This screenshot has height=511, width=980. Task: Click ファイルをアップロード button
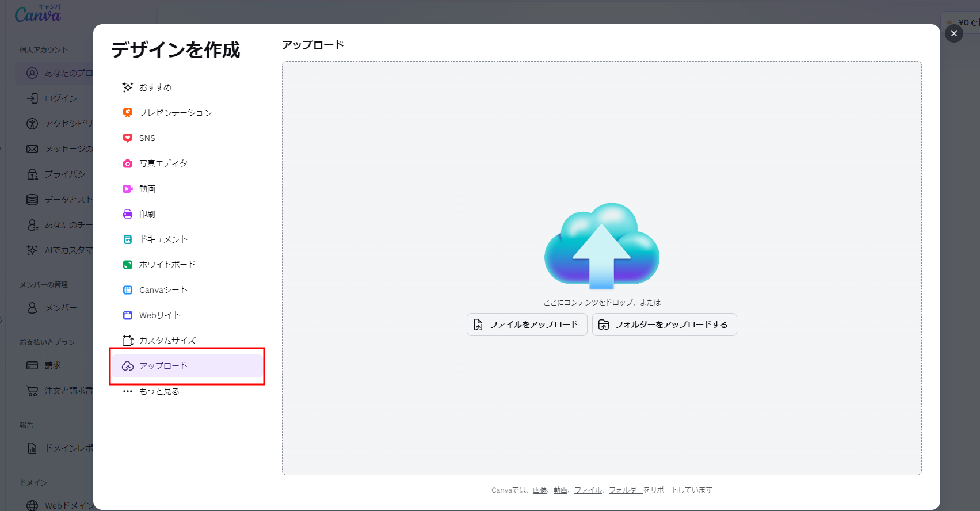click(x=527, y=325)
